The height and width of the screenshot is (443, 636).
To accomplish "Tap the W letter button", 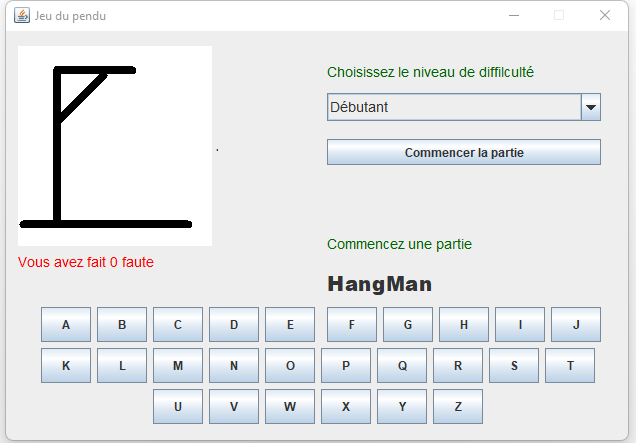I will [290, 406].
